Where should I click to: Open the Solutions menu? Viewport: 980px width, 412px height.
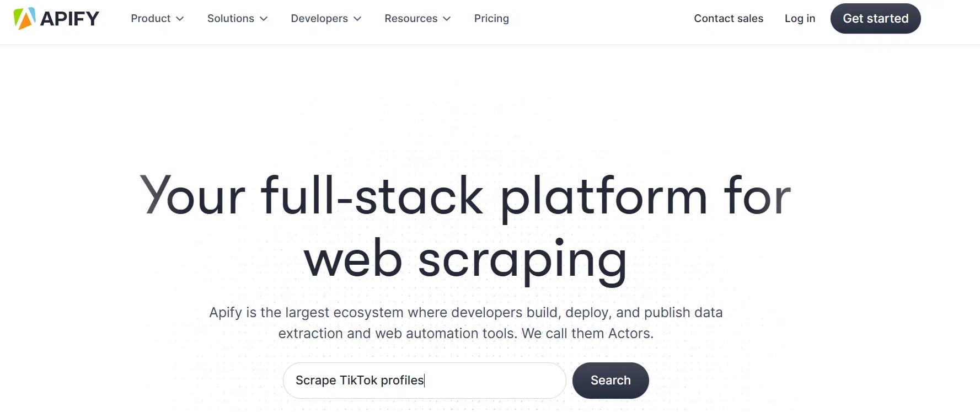click(237, 18)
